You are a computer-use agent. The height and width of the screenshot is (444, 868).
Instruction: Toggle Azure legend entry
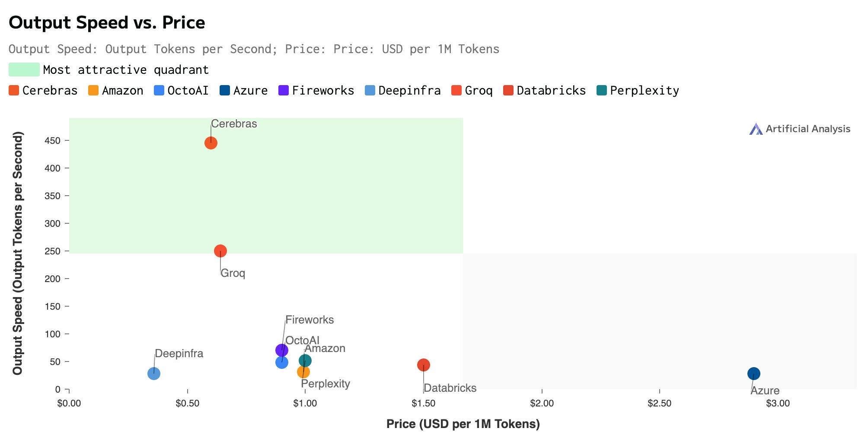243,91
